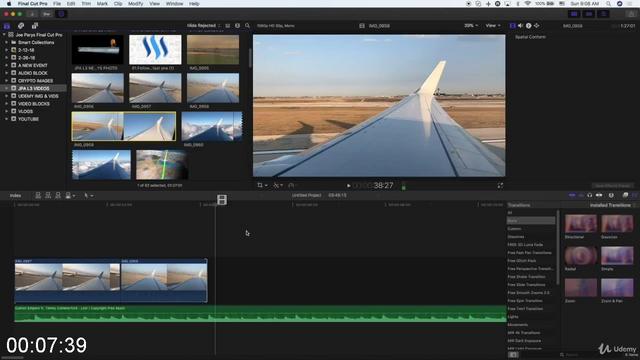The width and height of the screenshot is (640, 360).
Task: Select the IMG_0960 clip thumbnail
Action: (x=211, y=127)
